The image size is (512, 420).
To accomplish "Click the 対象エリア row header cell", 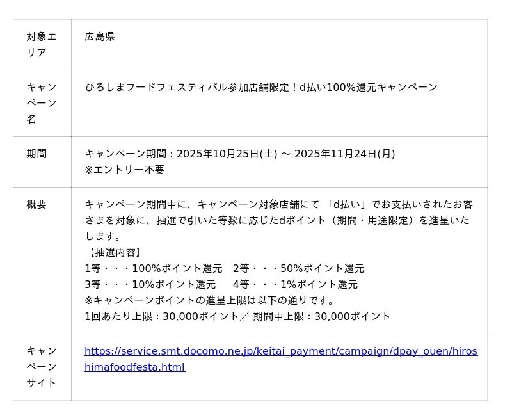I will [x=42, y=45].
